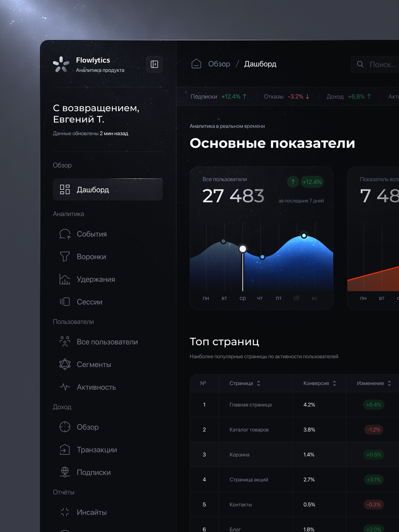Click the home icon in the breadcrumb

(196, 64)
